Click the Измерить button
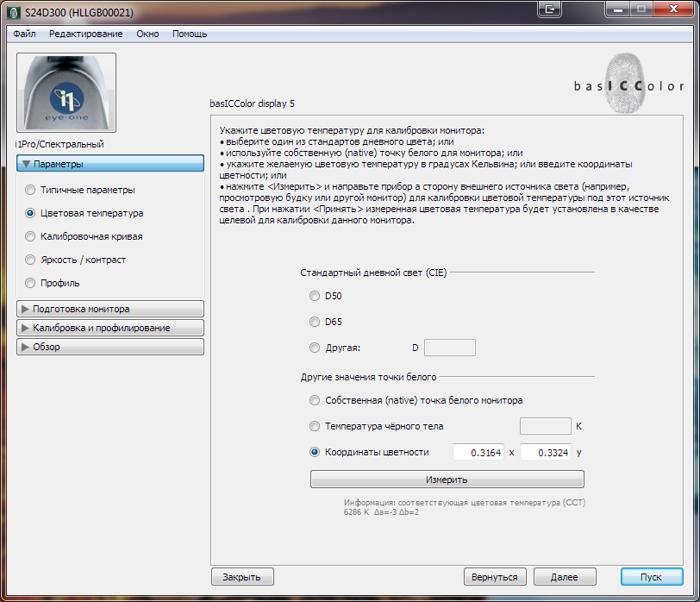 pyautogui.click(x=447, y=480)
